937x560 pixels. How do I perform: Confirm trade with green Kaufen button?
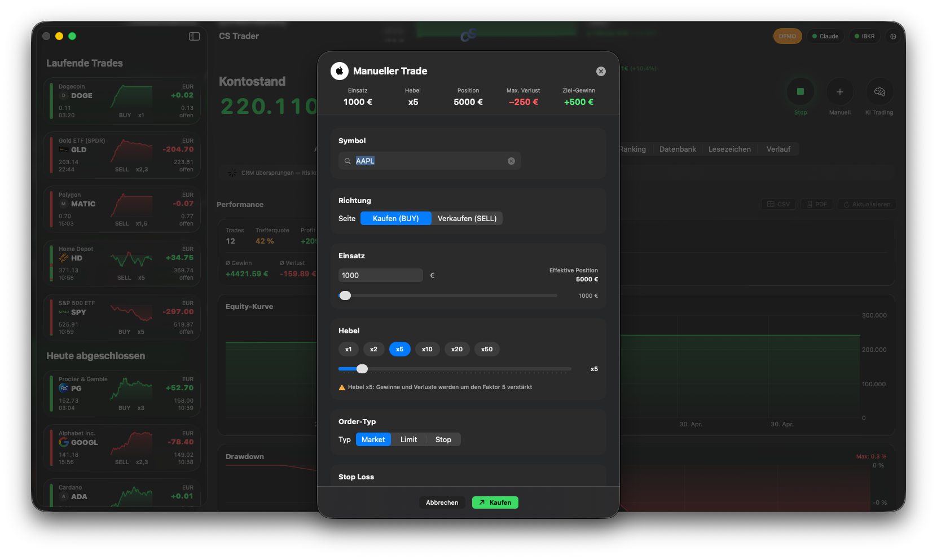(x=495, y=502)
